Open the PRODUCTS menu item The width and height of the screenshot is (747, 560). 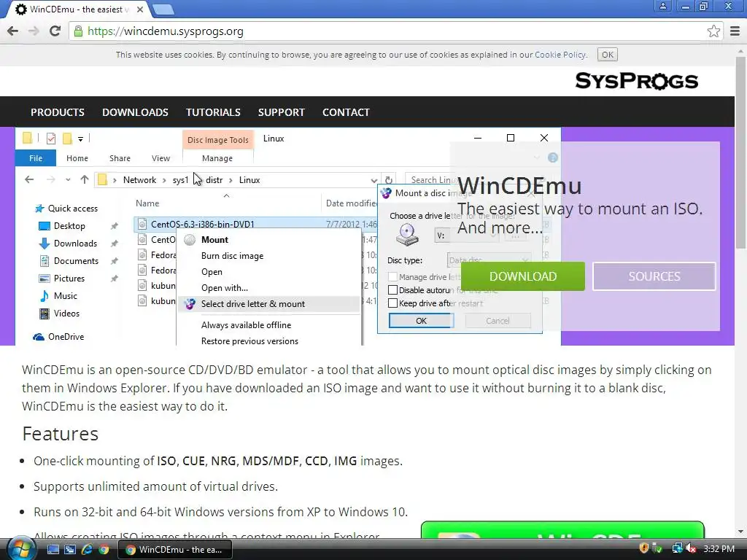[58, 112]
